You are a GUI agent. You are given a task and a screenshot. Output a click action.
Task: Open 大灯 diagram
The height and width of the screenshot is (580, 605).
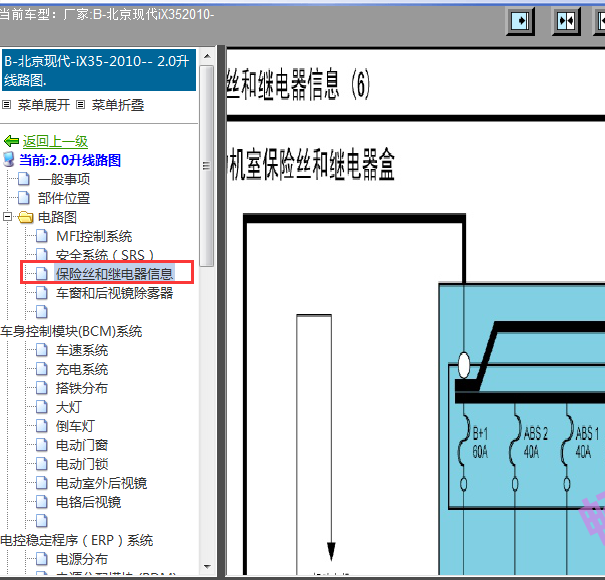[x=69, y=407]
